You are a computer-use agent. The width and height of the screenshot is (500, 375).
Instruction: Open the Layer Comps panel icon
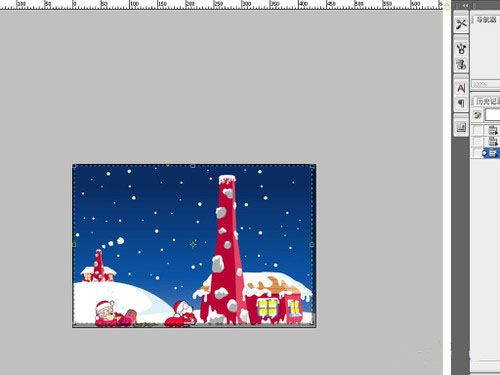[x=461, y=127]
